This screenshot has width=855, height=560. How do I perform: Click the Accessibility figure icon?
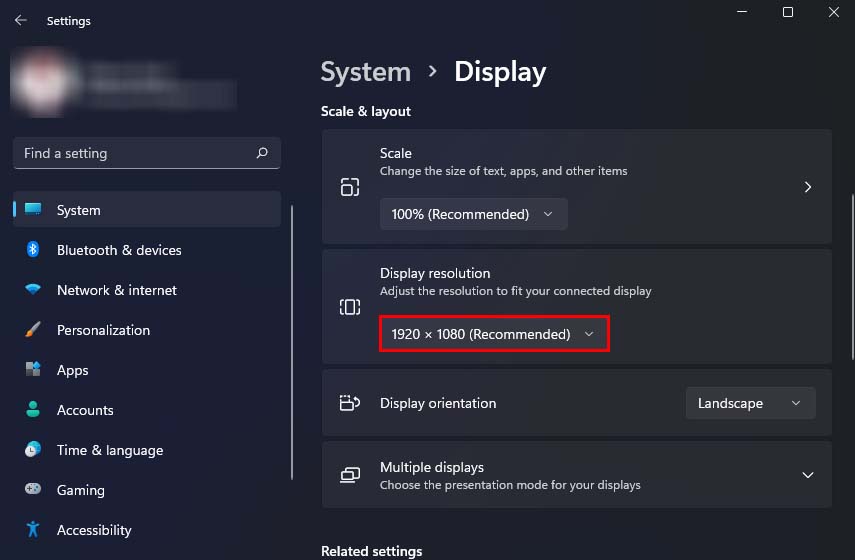click(33, 530)
